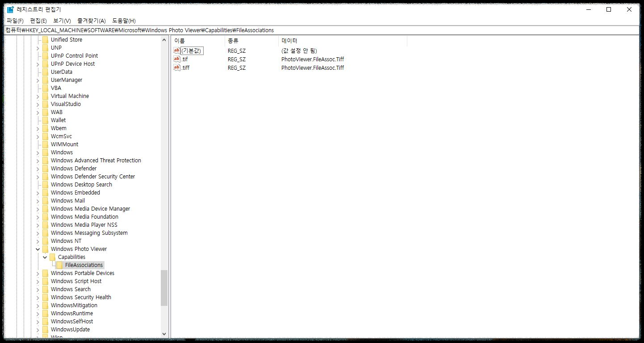Click the .tiff row PhotoViewer.FileAssoc.Tiff data
The image size is (644, 343).
tap(313, 68)
